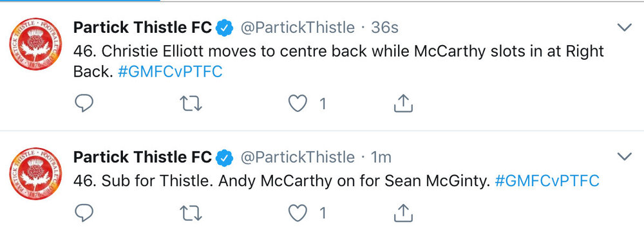The image size is (644, 240).
Task: Open the @PartickThistle handle on the 1m tweet
Action: point(298,157)
